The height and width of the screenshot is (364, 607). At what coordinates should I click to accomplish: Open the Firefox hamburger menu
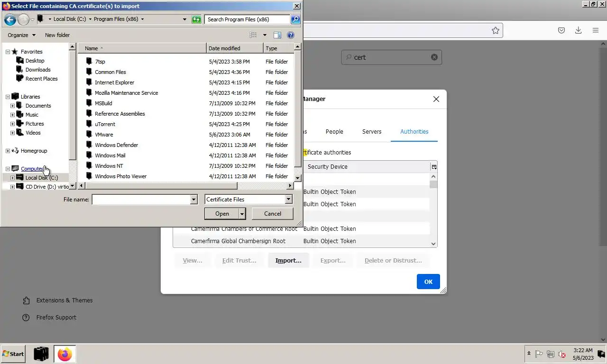596,30
